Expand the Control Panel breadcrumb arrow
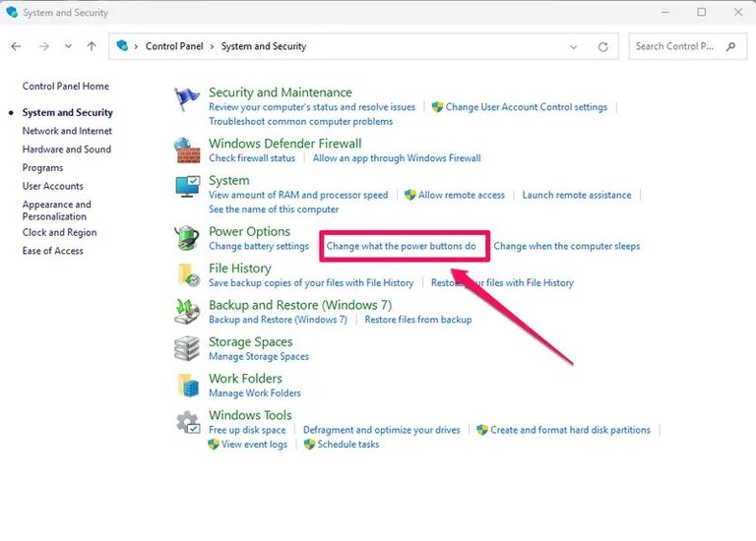The image size is (756, 541). point(137,46)
